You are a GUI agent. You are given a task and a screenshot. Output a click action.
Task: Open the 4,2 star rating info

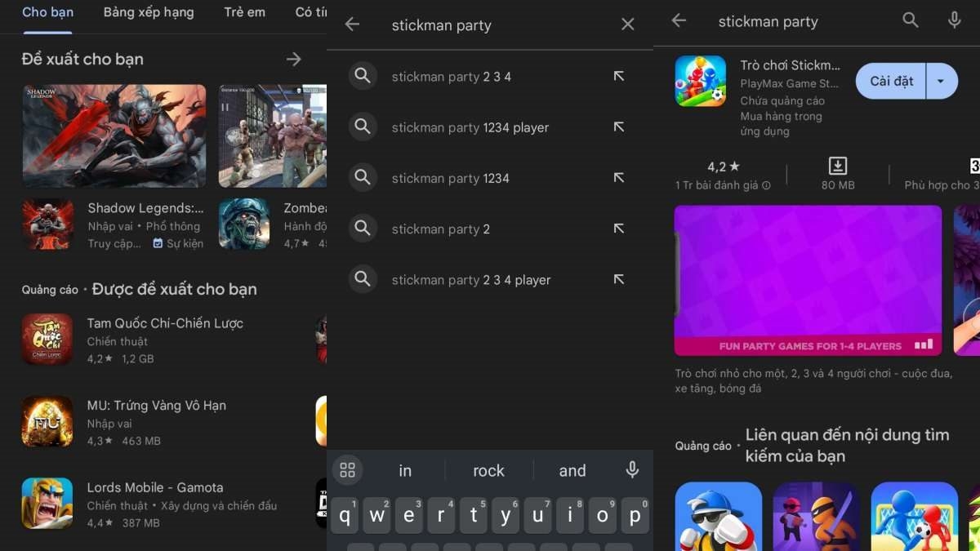[723, 175]
